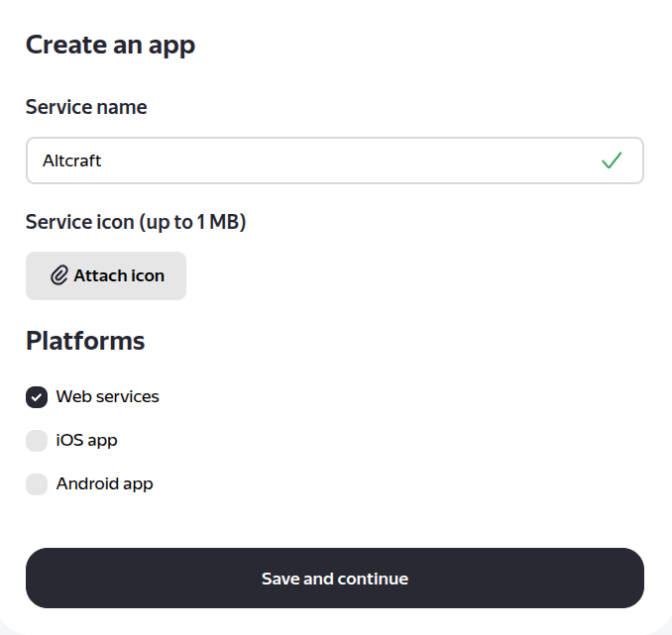Enable the iOS app checkbox
672x635 pixels.
pyautogui.click(x=37, y=441)
